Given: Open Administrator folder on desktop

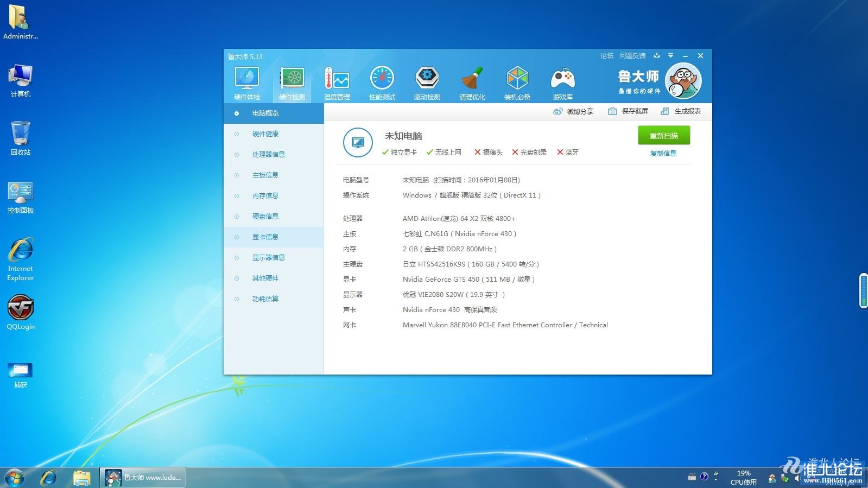Looking at the screenshot, I should (21, 22).
